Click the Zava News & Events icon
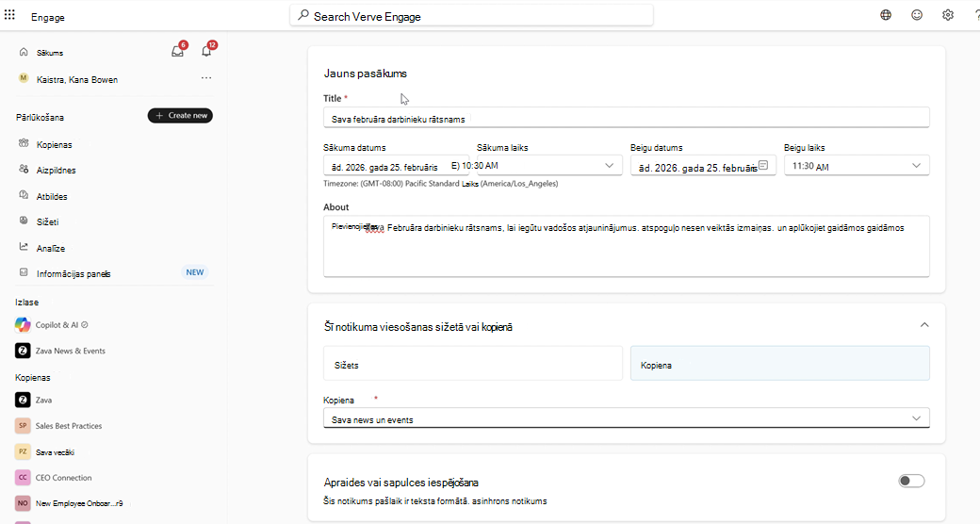This screenshot has height=524, width=980. 23,351
